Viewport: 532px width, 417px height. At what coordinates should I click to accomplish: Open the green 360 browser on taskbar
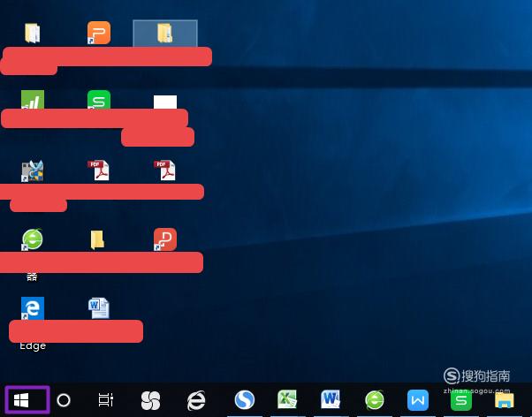tap(375, 399)
